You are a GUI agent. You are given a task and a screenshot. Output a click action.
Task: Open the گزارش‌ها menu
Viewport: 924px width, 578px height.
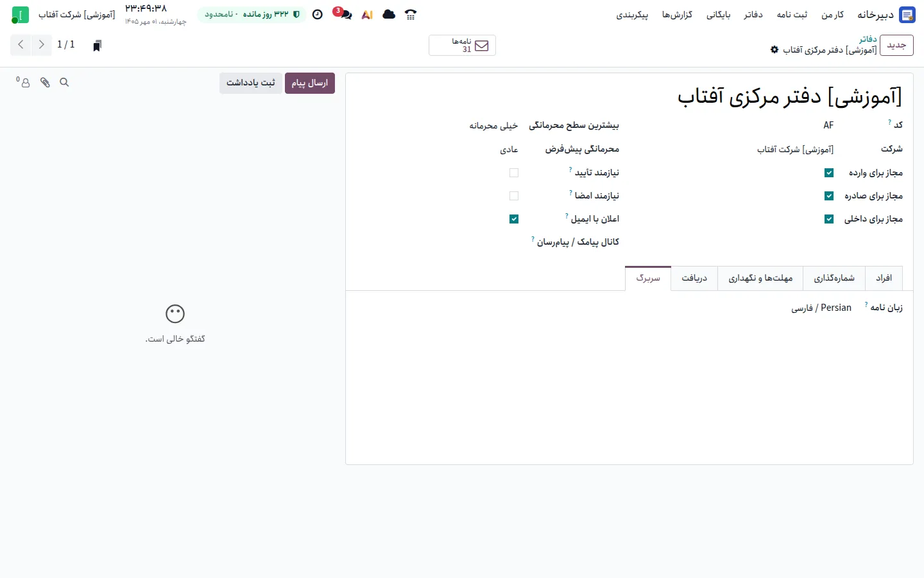[x=677, y=15]
